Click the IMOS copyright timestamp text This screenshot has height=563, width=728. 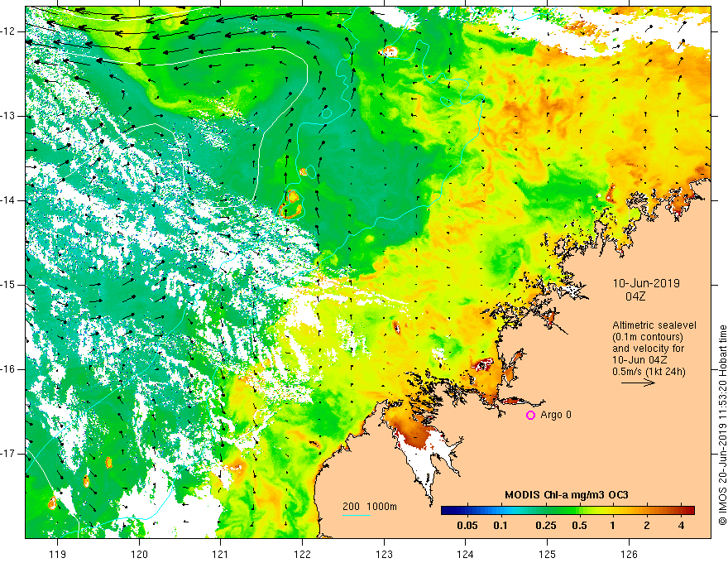pyautogui.click(x=722, y=425)
